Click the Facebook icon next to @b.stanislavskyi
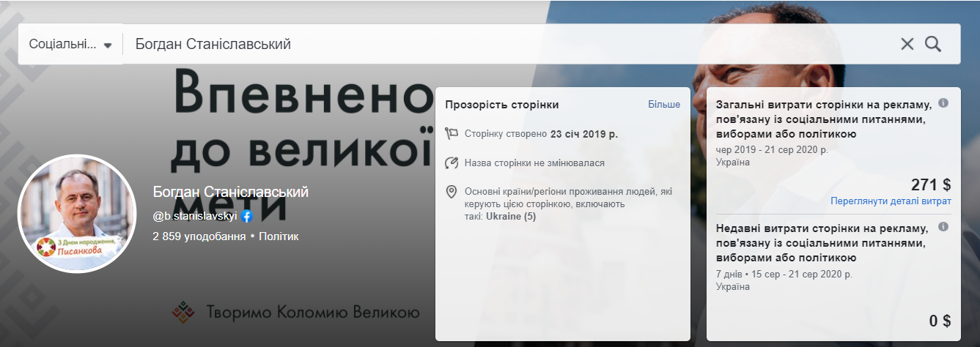This screenshot has height=347, width=980. pos(247,216)
